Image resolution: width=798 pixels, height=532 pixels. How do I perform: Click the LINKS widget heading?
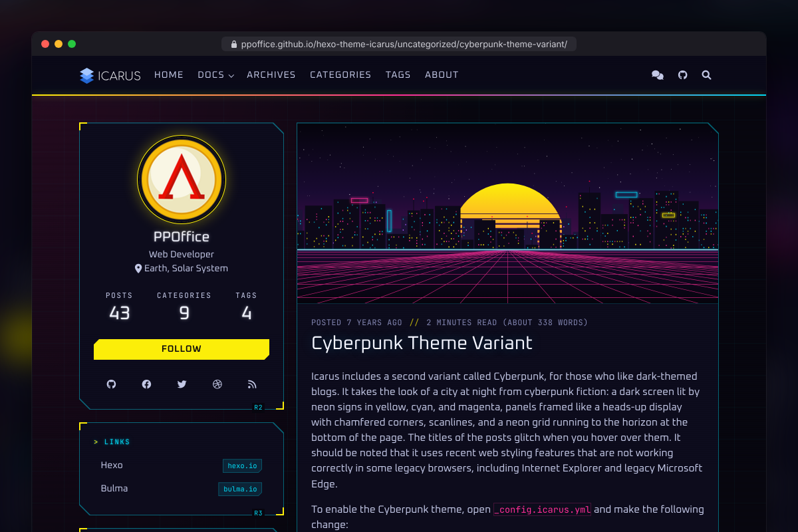(x=117, y=442)
